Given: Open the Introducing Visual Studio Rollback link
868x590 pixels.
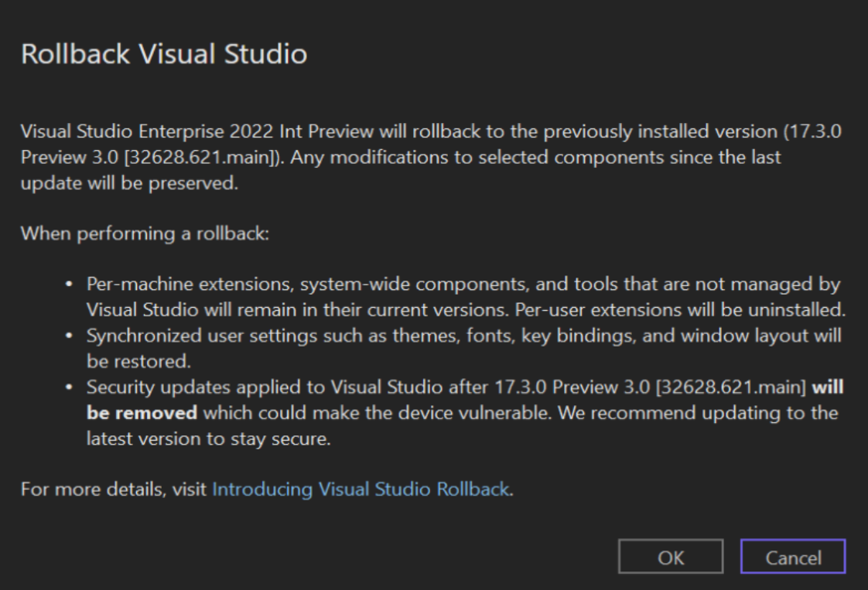Looking at the screenshot, I should coord(361,489).
